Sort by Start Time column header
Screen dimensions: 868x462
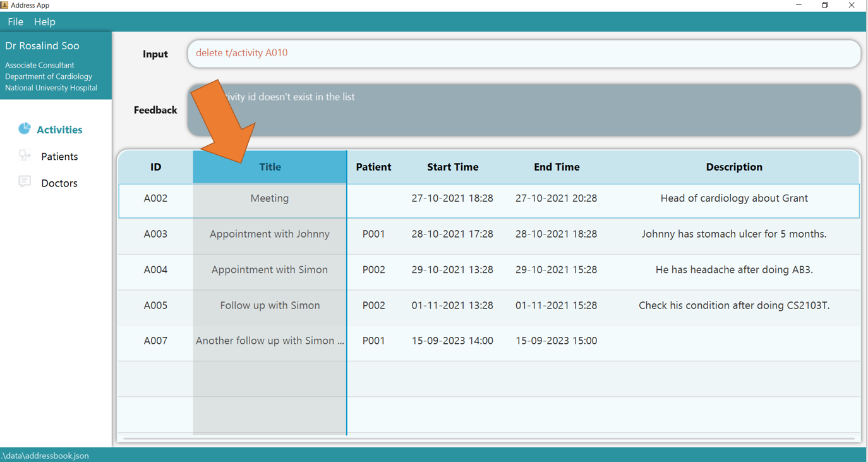tap(452, 167)
